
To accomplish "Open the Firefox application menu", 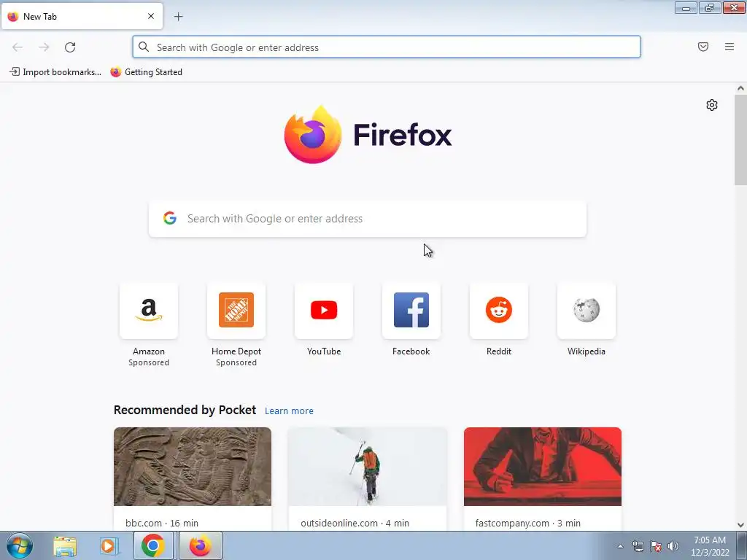I will [x=729, y=47].
